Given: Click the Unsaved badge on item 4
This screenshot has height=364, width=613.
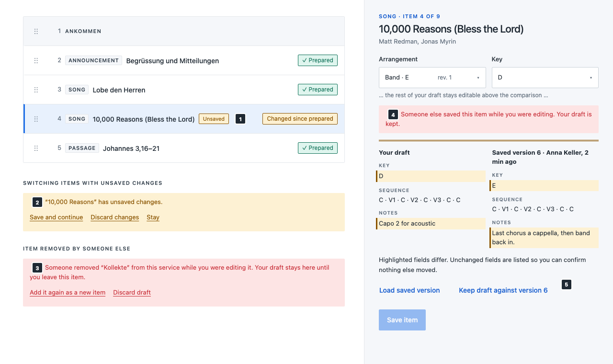Looking at the screenshot, I should (214, 119).
